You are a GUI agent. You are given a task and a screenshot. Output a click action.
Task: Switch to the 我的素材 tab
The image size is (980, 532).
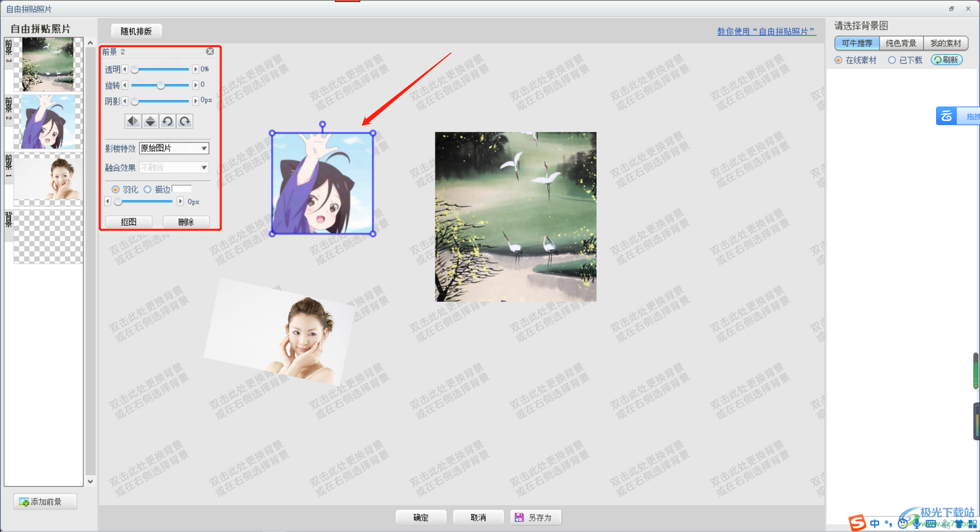(x=946, y=43)
